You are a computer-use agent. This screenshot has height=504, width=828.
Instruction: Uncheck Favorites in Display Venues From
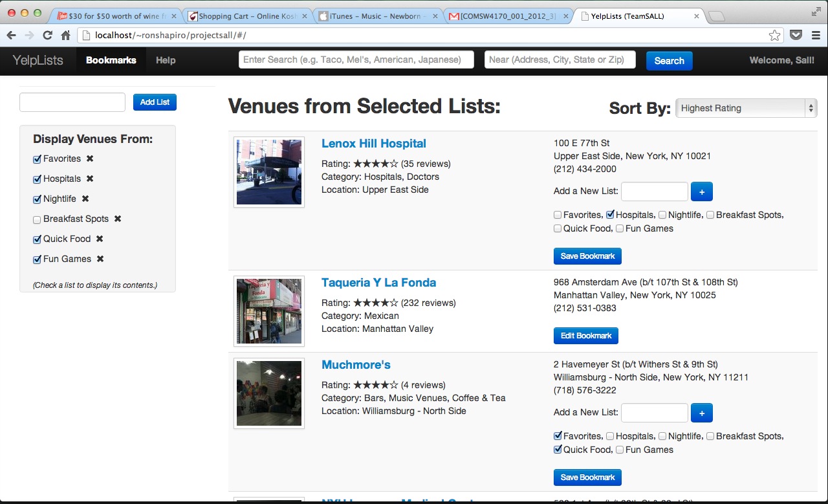pyautogui.click(x=37, y=159)
